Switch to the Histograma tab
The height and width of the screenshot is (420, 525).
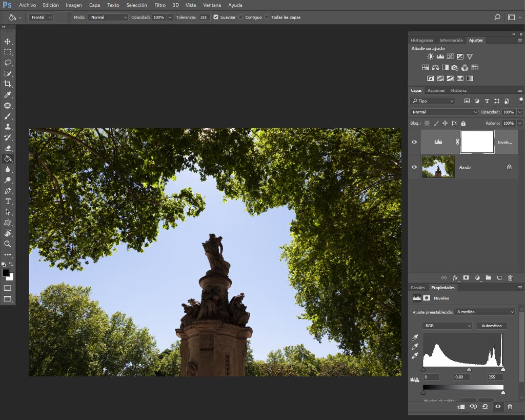point(422,40)
